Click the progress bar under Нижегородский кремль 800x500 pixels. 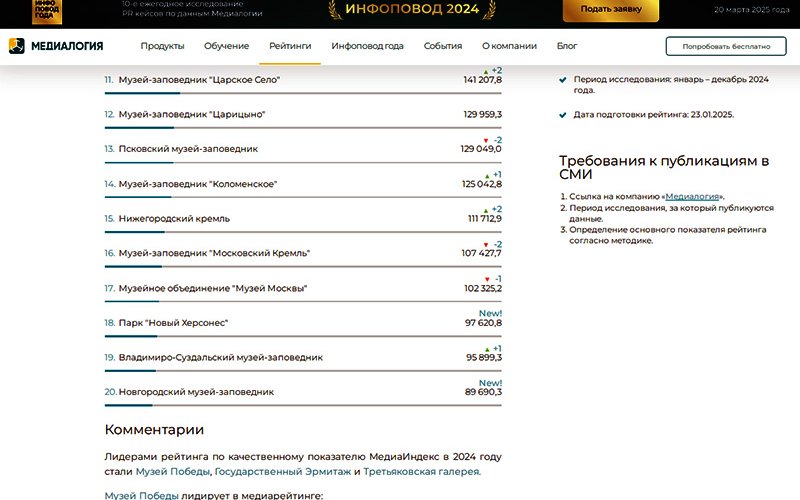303,232
